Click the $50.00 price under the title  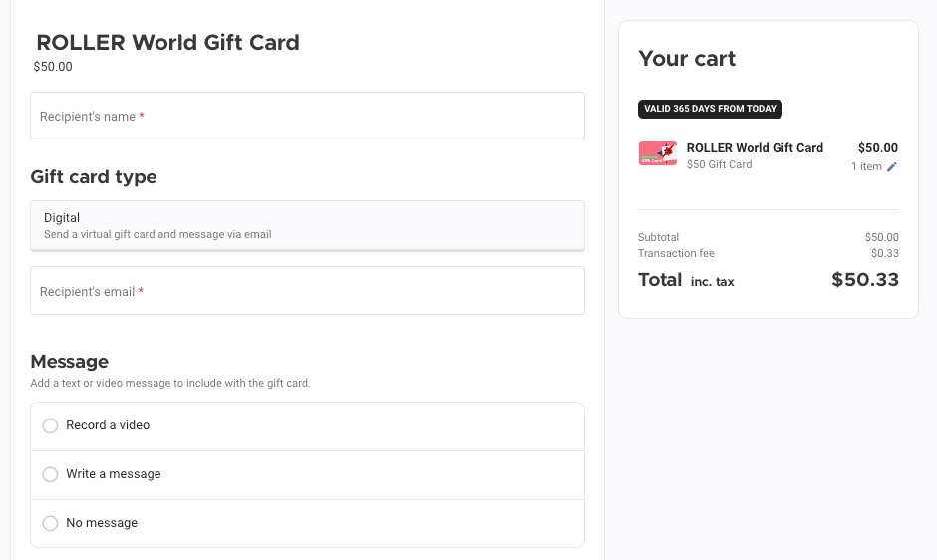pos(53,67)
